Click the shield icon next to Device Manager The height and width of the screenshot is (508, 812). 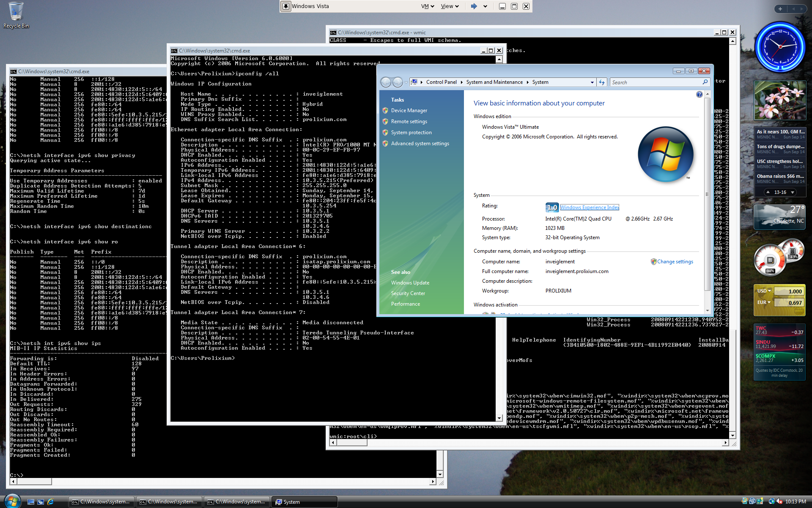coord(385,110)
